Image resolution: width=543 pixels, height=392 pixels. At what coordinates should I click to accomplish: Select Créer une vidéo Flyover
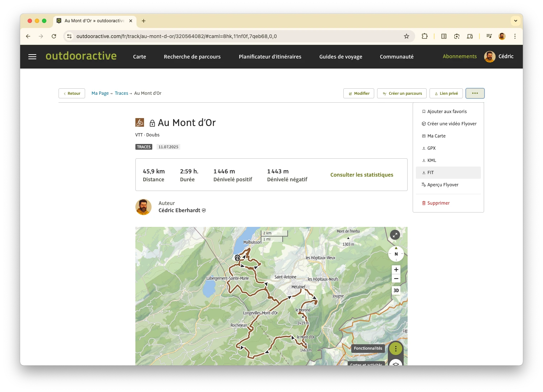[x=448, y=124]
